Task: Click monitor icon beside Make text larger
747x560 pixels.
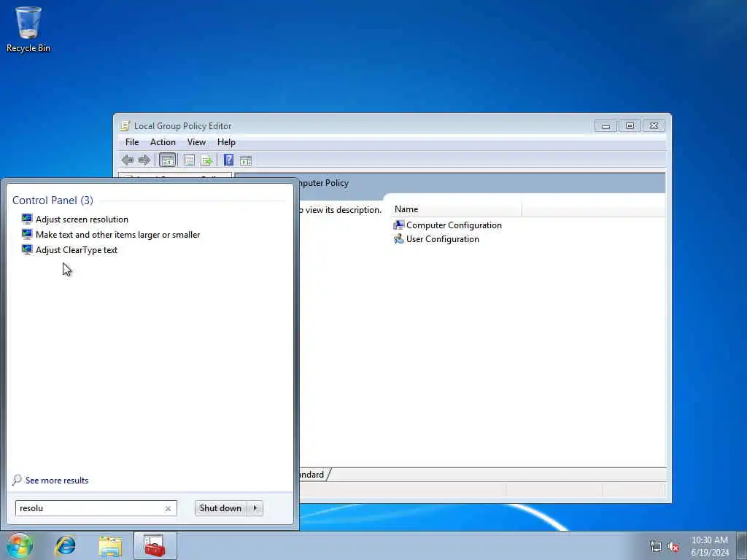Action: tap(27, 234)
